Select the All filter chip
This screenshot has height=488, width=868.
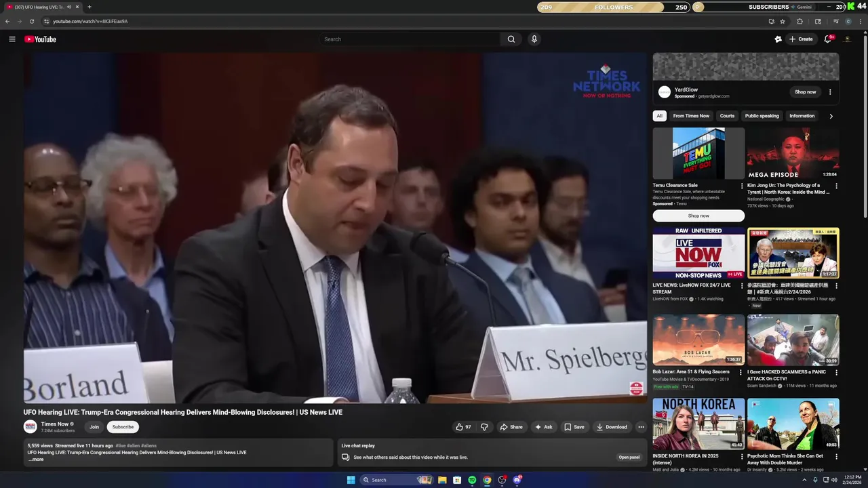pyautogui.click(x=659, y=116)
